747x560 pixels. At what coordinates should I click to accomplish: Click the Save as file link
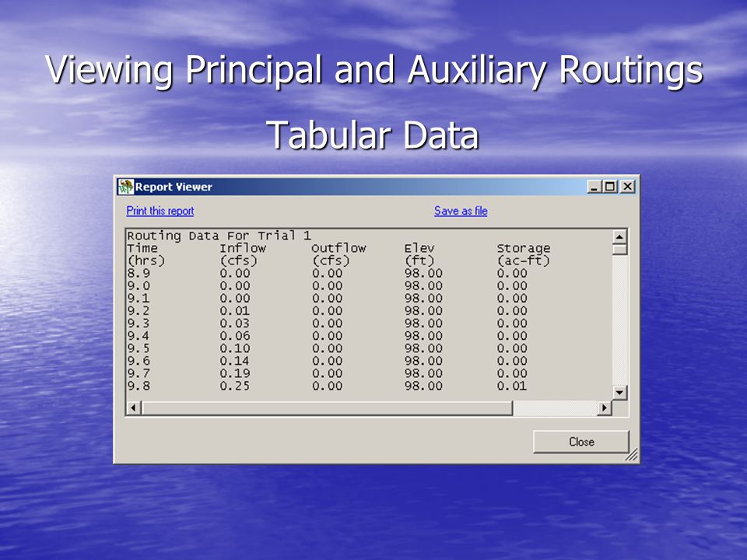tap(461, 211)
